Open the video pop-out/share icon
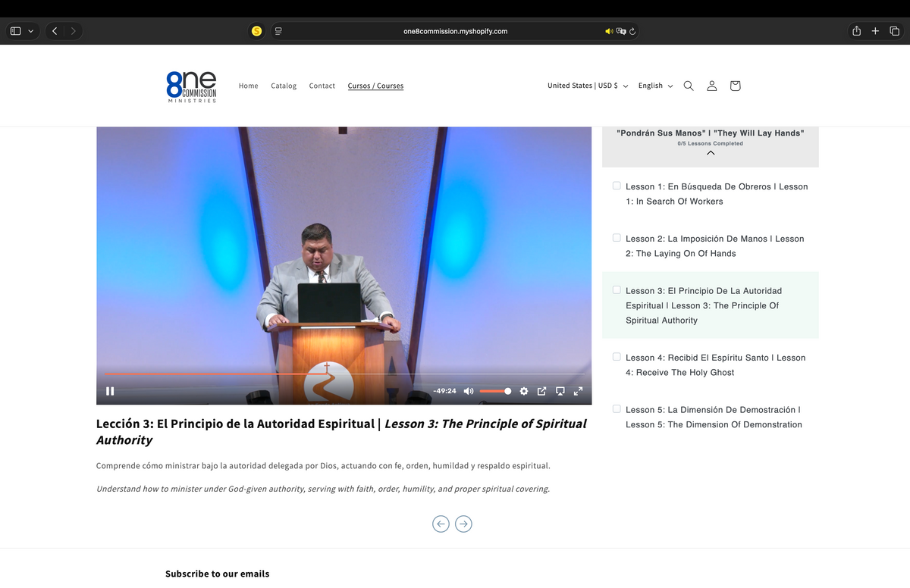This screenshot has width=910, height=588. click(x=541, y=391)
